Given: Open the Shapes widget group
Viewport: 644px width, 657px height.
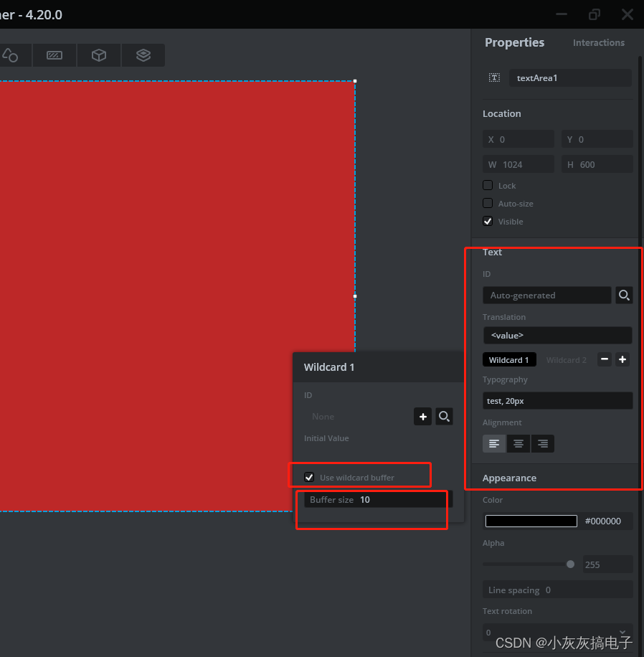Looking at the screenshot, I should (x=11, y=55).
